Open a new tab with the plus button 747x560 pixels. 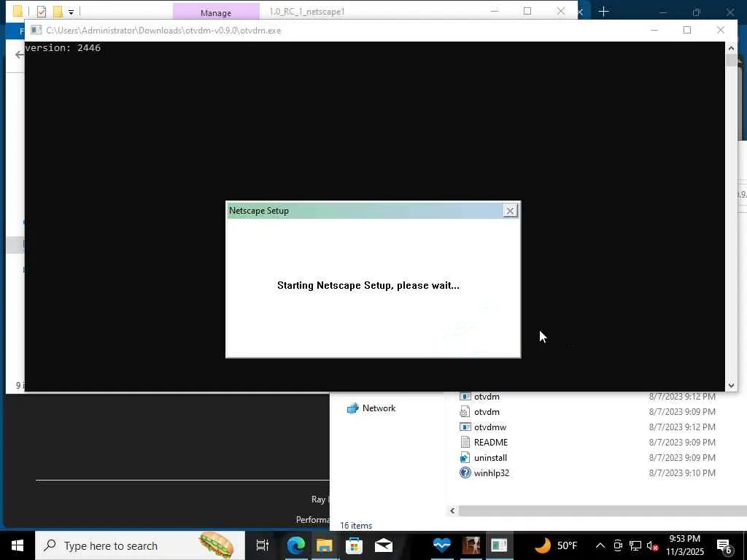coord(603,12)
